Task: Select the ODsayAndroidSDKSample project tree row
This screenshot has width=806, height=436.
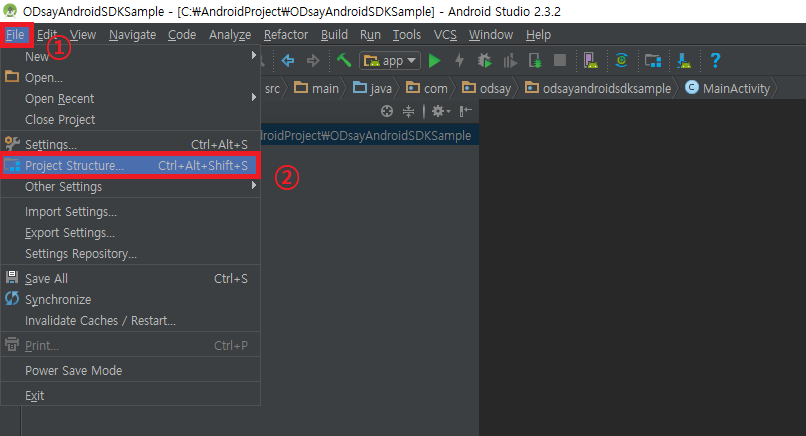Action: pyautogui.click(x=370, y=136)
